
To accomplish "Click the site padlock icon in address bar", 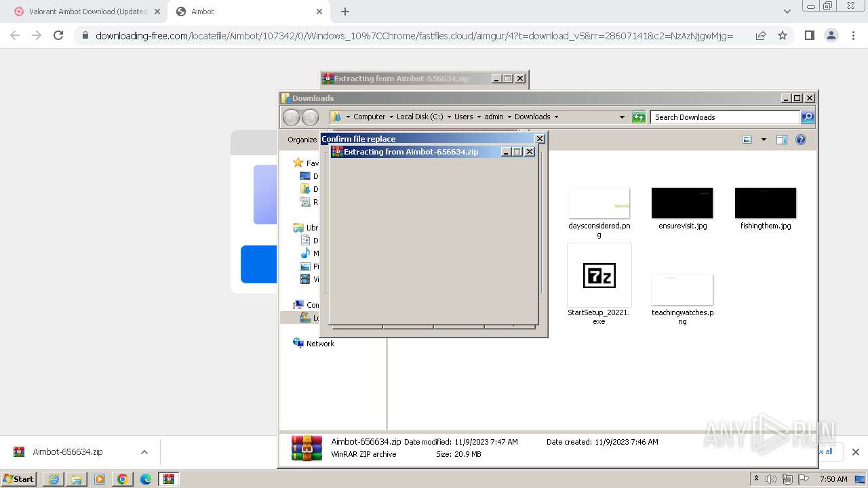I will point(85,35).
